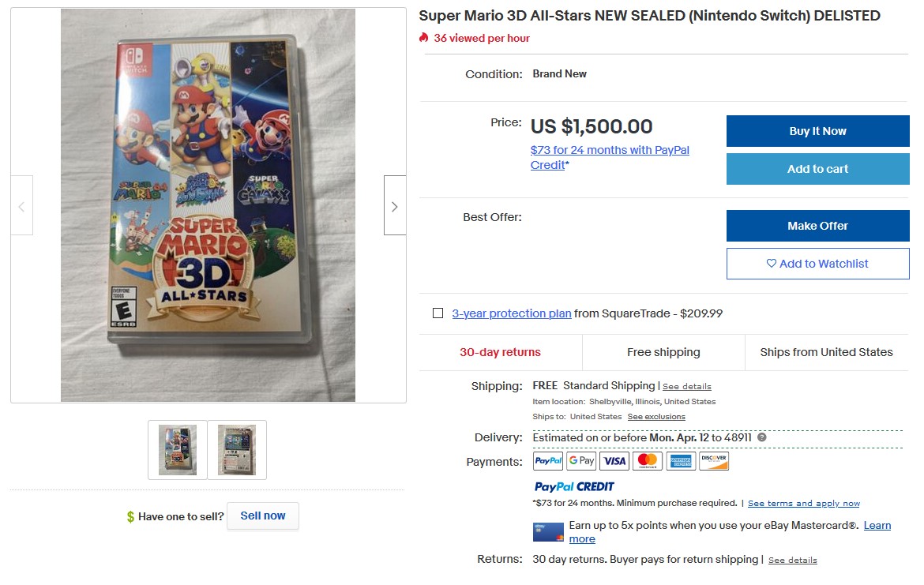Click the American Express payment icon
The width and height of the screenshot is (924, 585).
[680, 460]
